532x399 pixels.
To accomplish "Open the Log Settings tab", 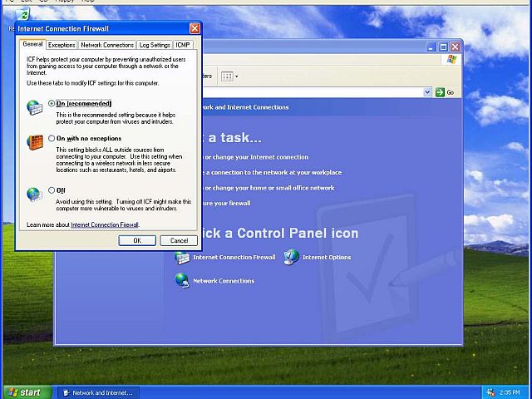I will click(155, 45).
